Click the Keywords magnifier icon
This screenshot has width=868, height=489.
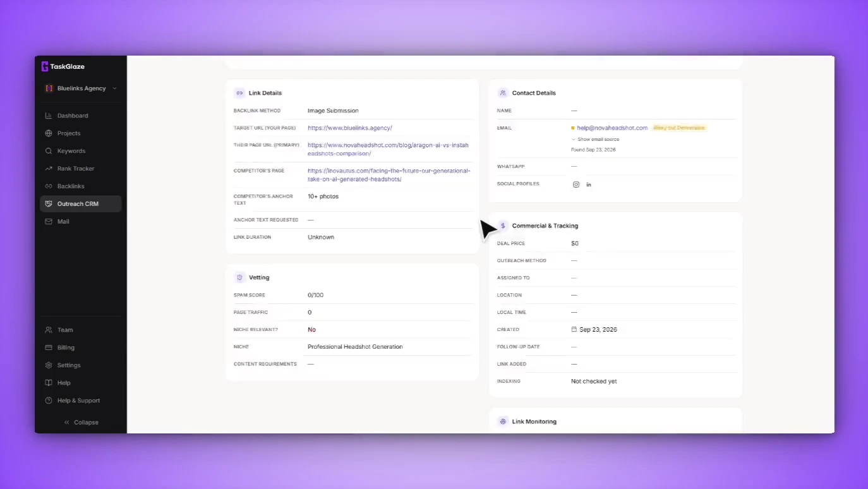point(49,151)
